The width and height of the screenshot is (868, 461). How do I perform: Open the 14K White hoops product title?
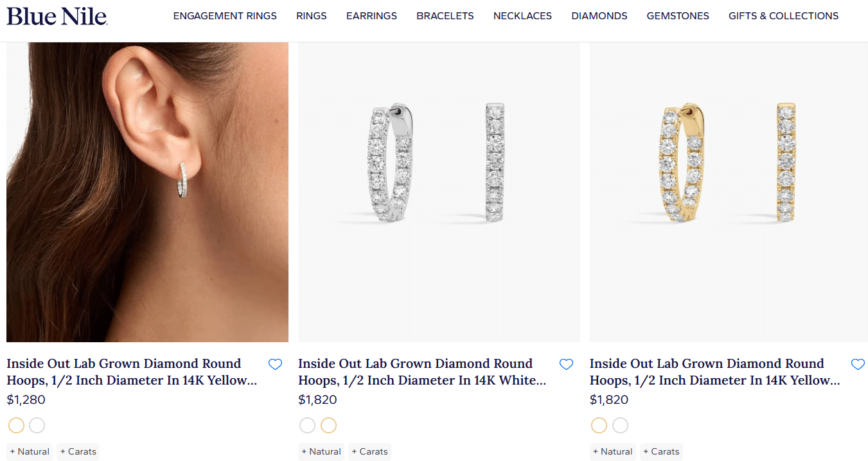pos(421,372)
